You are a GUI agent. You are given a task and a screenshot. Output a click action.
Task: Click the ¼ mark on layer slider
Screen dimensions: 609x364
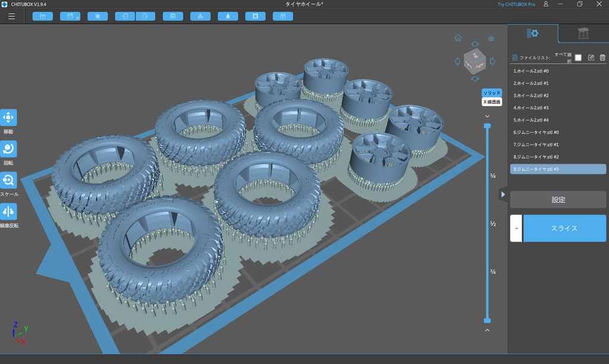pyautogui.click(x=493, y=176)
